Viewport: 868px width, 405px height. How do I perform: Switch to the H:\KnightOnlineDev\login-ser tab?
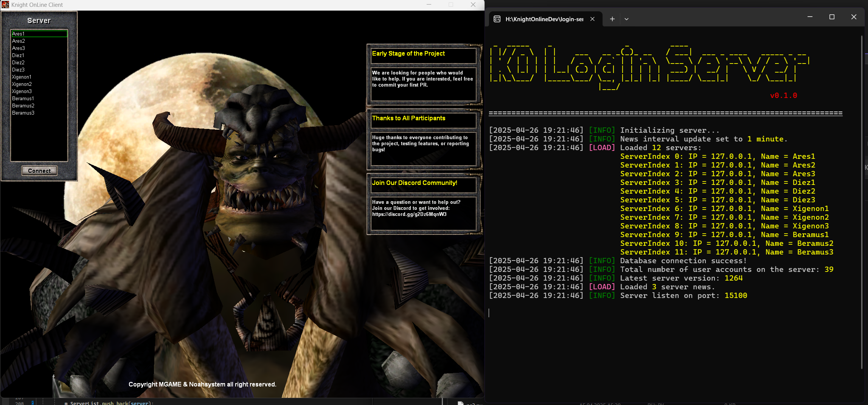tap(544, 19)
